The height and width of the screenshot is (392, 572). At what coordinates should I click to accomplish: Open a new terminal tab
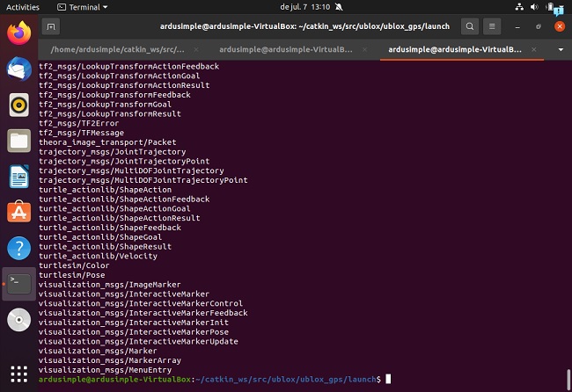[x=51, y=27]
